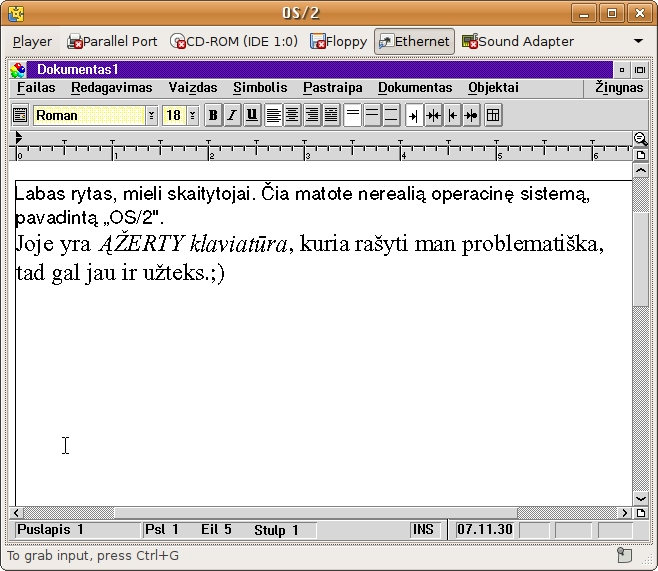Click the vertical scrollbar thumb
Image resolution: width=658 pixels, height=571 pixels.
(640, 260)
